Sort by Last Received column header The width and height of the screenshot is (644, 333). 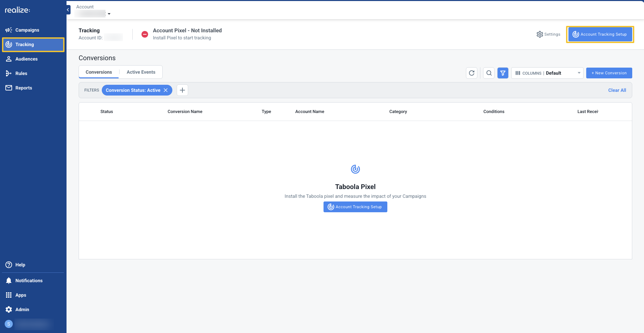pyautogui.click(x=588, y=112)
